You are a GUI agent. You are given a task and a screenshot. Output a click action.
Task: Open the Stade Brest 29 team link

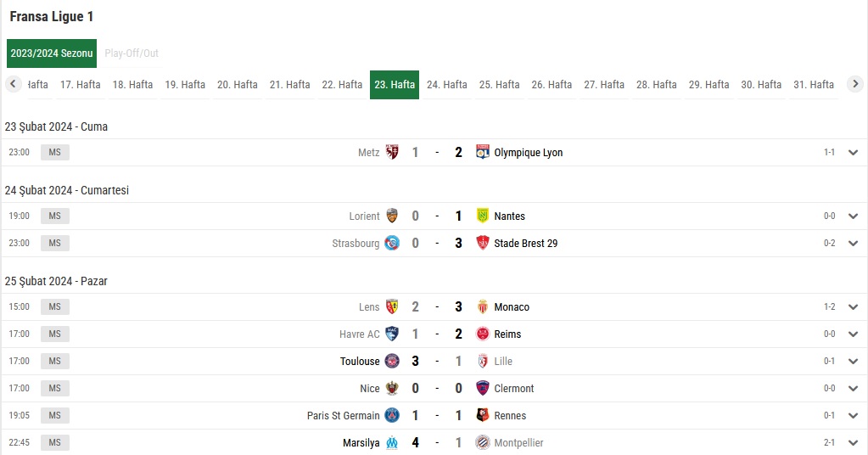(526, 243)
